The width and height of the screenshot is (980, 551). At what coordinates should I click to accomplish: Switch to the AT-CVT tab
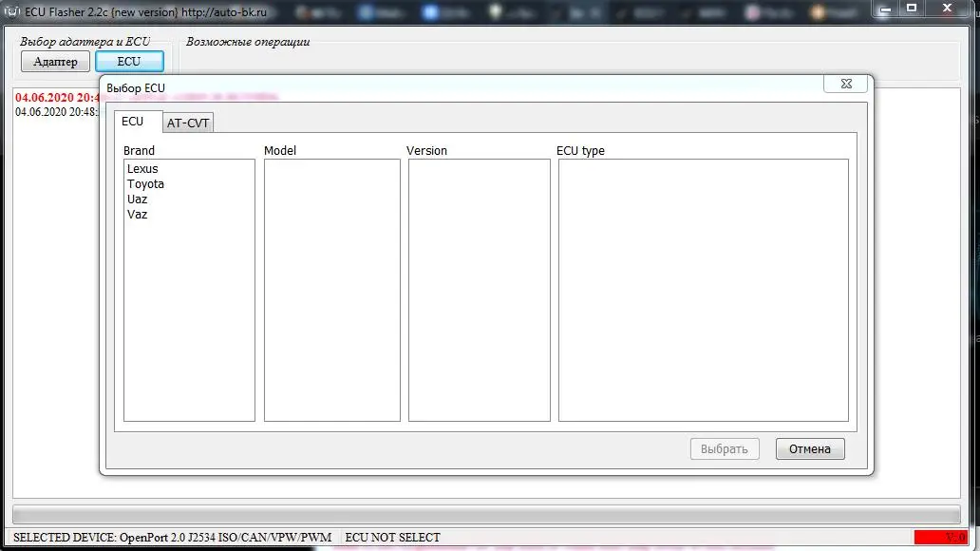[x=187, y=123]
